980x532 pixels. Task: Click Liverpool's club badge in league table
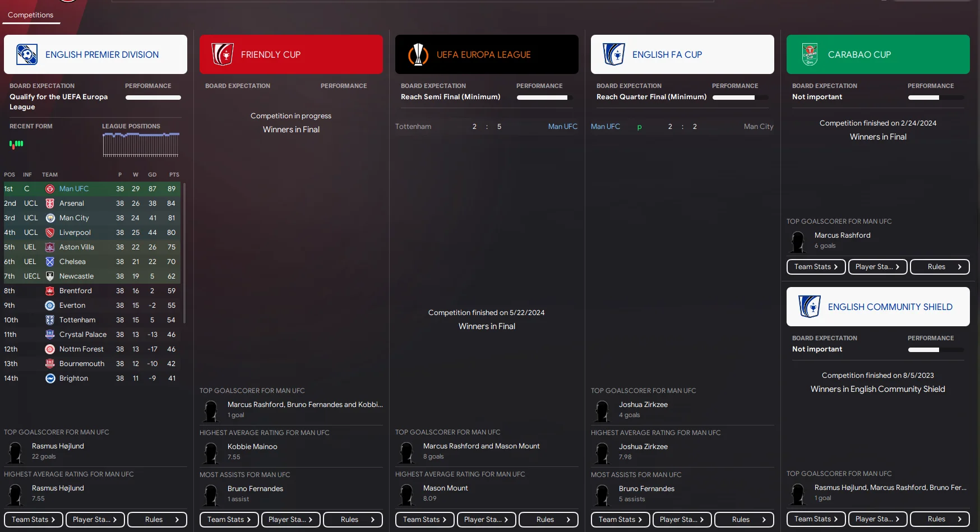click(x=50, y=233)
